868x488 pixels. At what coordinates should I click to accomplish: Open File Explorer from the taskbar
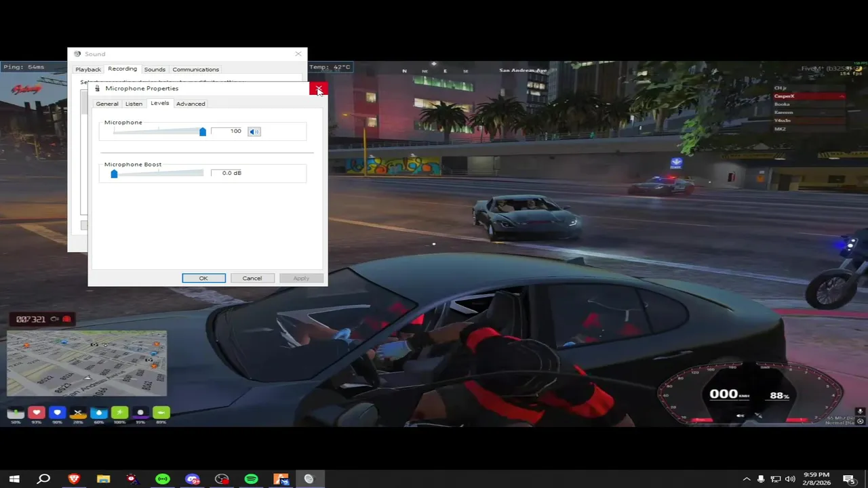coord(103,479)
